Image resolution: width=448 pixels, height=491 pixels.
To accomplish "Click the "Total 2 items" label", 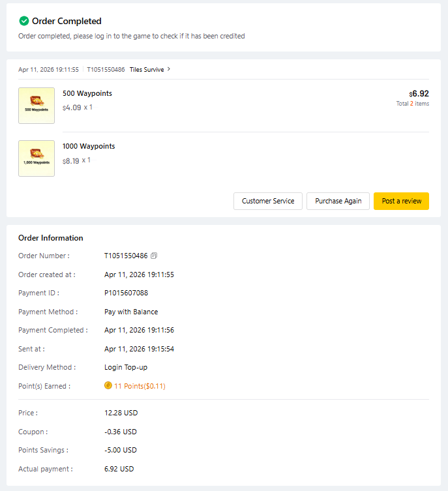I will 412,104.
